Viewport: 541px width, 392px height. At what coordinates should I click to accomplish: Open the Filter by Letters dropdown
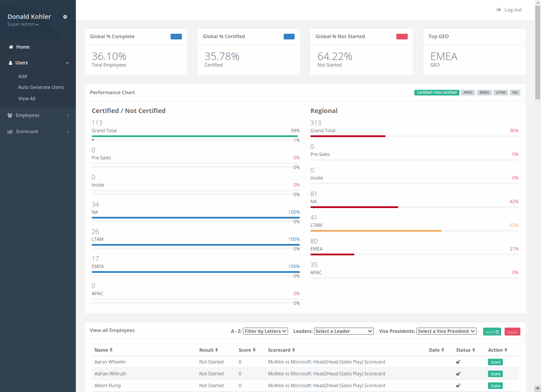(x=265, y=331)
